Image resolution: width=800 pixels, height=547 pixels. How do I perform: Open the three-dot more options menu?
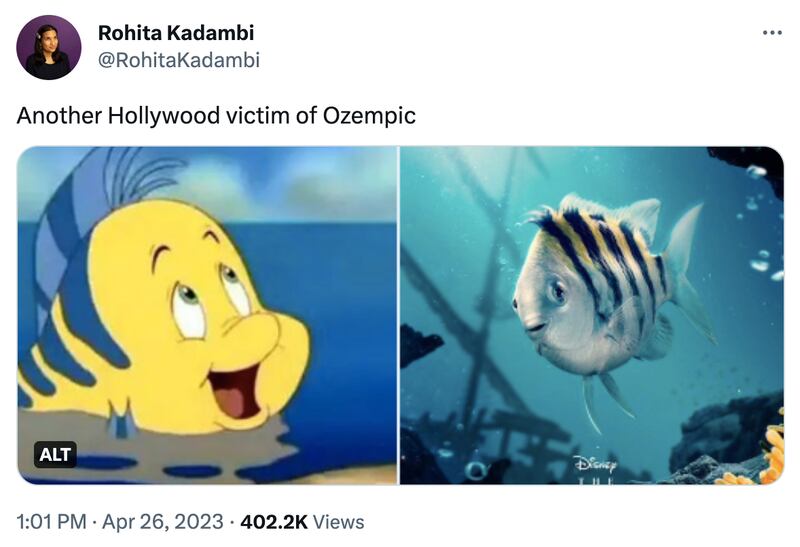coord(772,33)
